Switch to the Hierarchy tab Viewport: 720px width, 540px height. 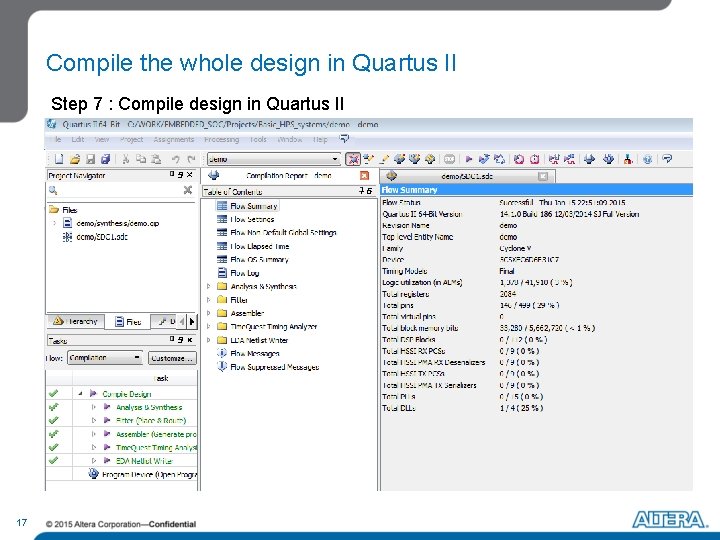point(76,321)
